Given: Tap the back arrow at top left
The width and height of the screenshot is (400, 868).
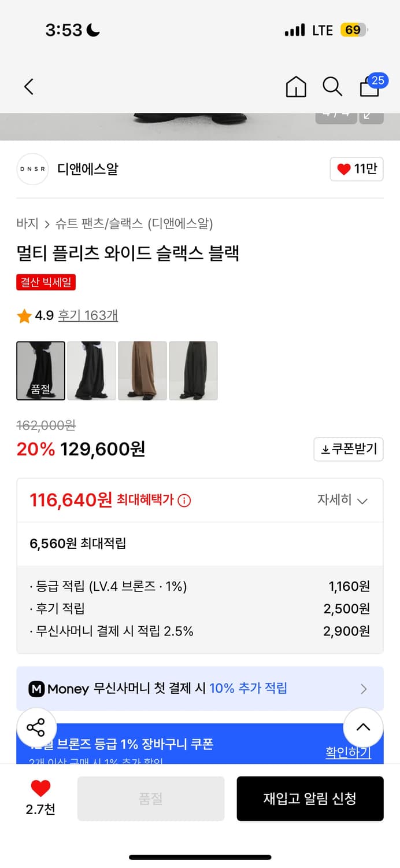Looking at the screenshot, I should pyautogui.click(x=29, y=86).
